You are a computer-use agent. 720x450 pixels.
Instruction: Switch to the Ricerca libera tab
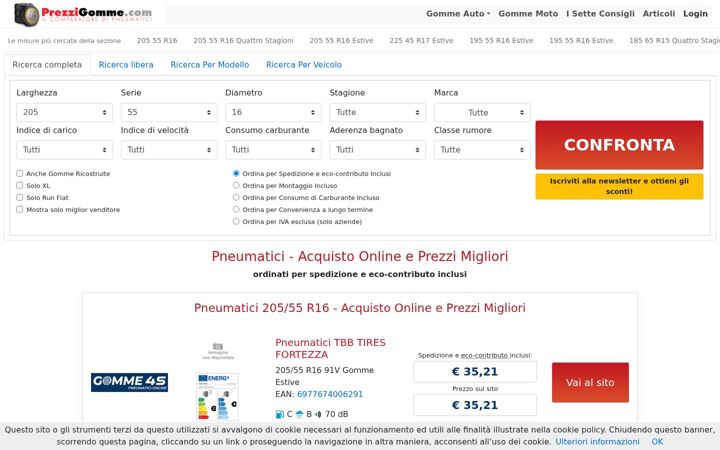126,65
